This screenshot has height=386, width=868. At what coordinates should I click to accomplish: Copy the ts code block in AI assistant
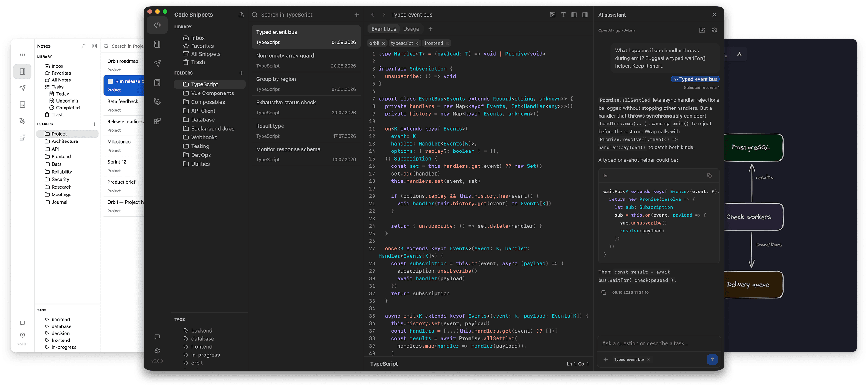pyautogui.click(x=709, y=176)
